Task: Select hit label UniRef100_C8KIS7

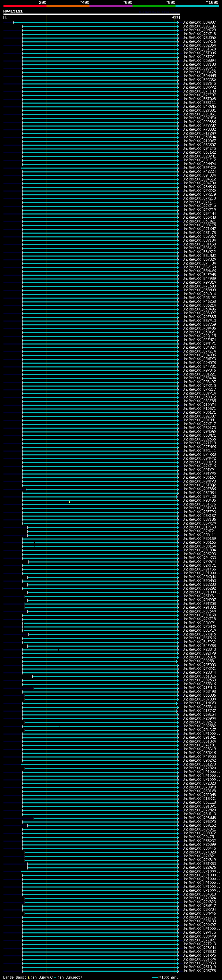Action: click(199, 516)
